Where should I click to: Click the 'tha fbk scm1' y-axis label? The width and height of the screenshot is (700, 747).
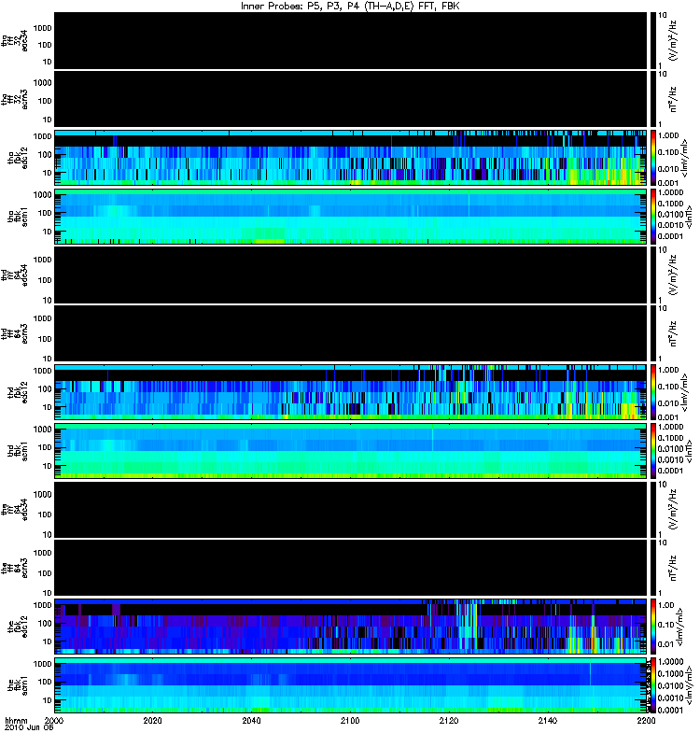coord(18,217)
